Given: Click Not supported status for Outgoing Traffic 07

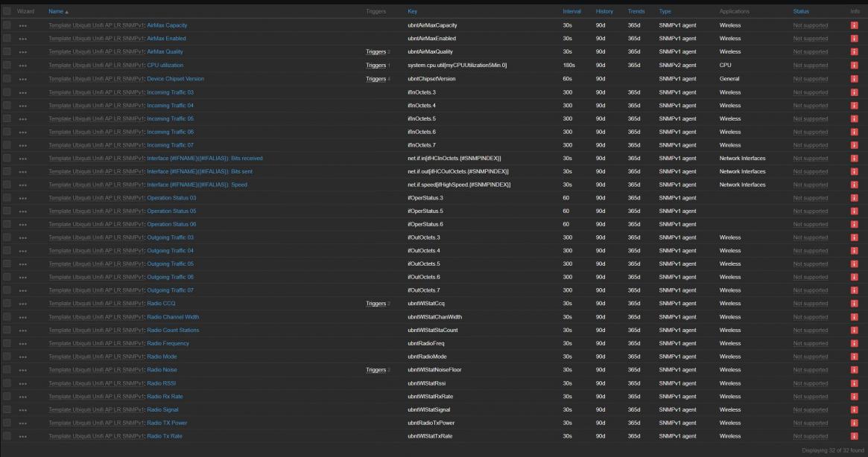Looking at the screenshot, I should coord(810,290).
